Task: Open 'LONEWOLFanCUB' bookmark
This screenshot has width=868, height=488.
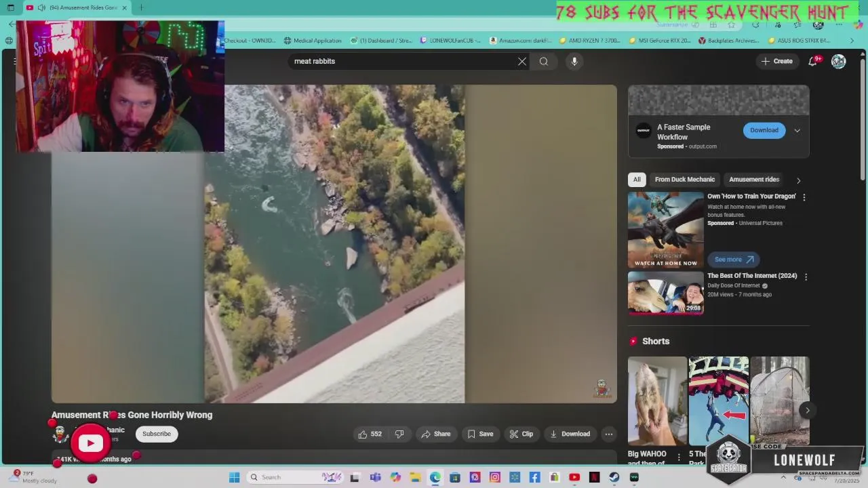Action: (x=450, y=41)
